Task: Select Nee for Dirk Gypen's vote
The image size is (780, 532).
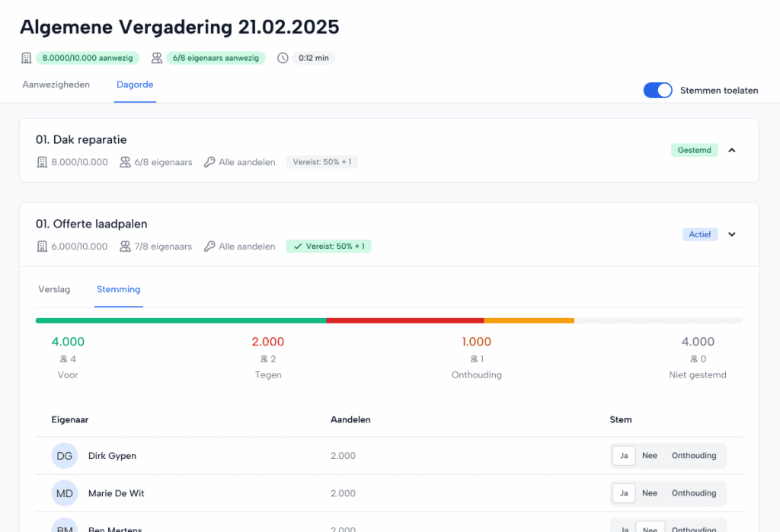Action: [649, 456]
